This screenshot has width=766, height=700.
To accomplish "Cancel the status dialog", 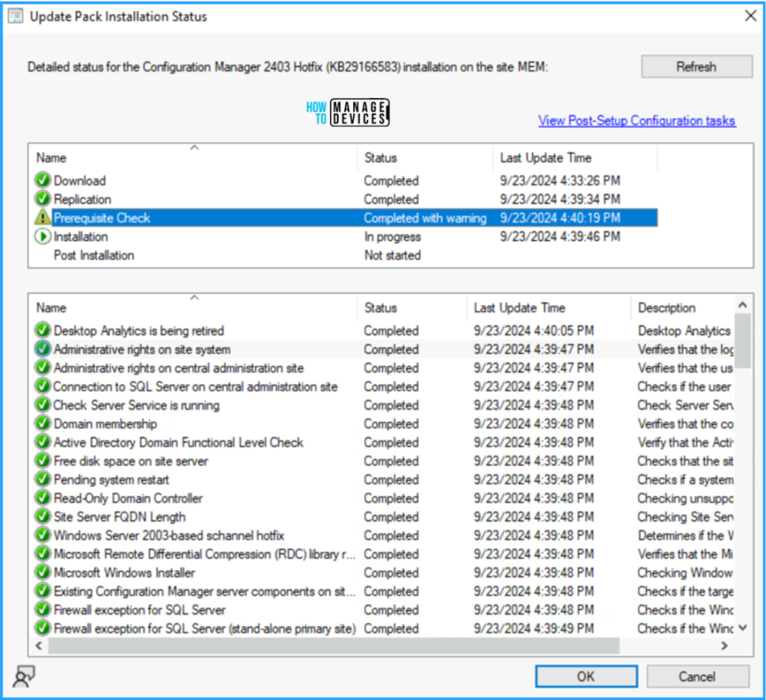I will [698, 677].
